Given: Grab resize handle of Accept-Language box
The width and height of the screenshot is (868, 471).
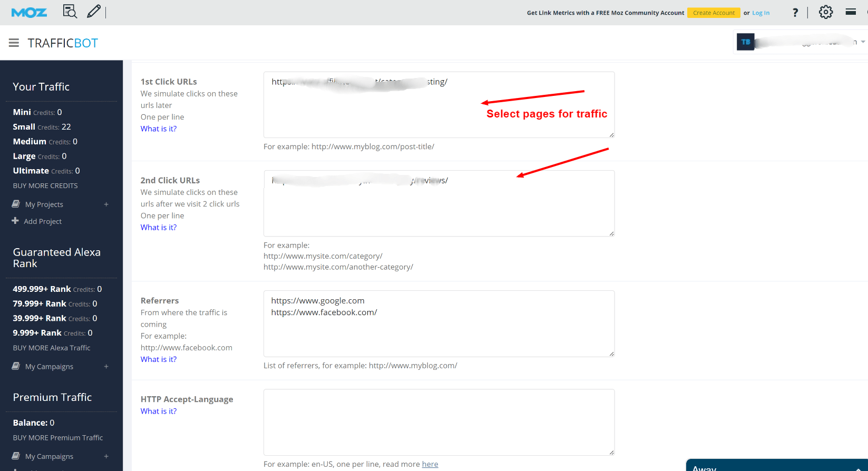Looking at the screenshot, I should (x=611, y=452).
